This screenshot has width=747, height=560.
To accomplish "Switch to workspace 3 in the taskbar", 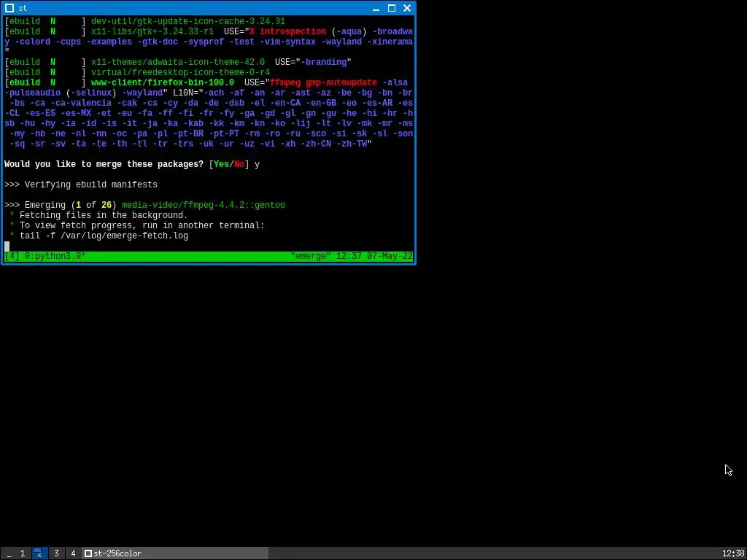I will (56, 553).
